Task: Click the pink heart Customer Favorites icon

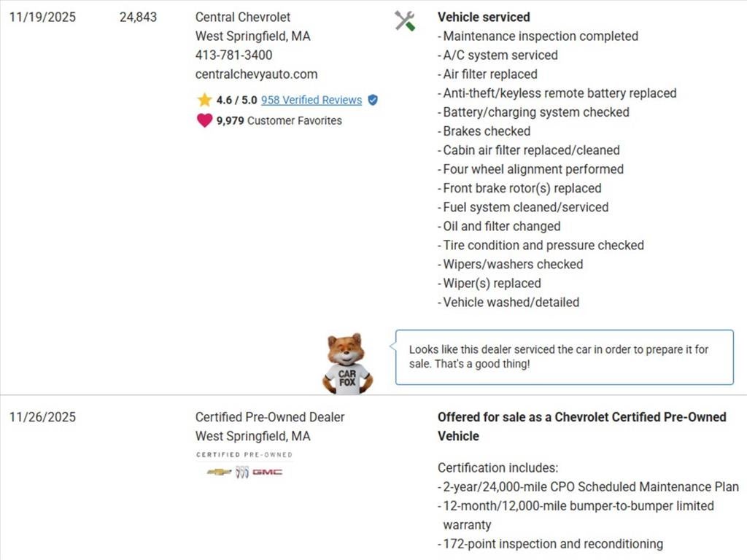Action: (x=204, y=120)
